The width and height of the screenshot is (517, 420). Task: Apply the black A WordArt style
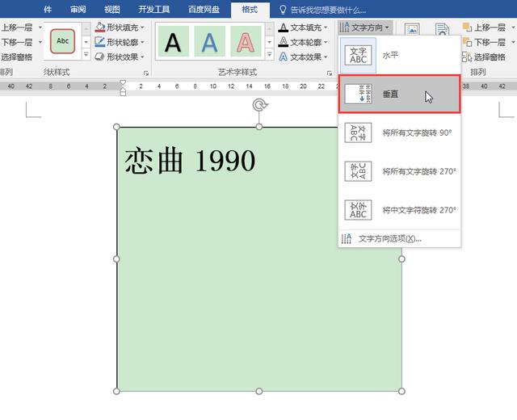174,42
